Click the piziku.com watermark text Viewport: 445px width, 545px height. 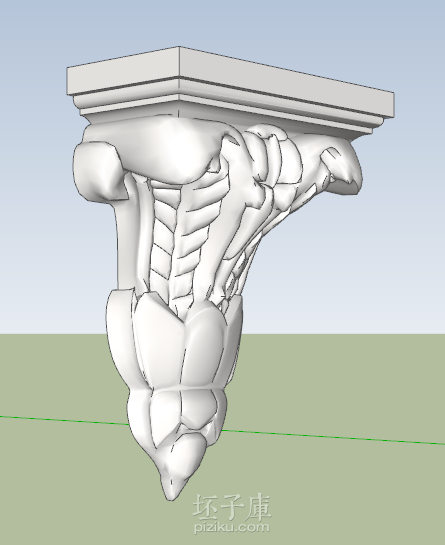click(x=232, y=527)
